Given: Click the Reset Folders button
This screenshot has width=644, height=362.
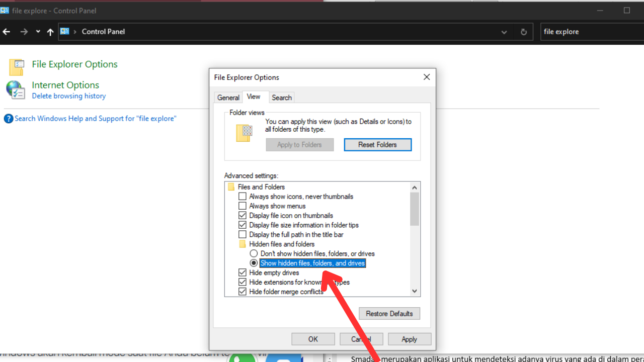Looking at the screenshot, I should click(378, 145).
